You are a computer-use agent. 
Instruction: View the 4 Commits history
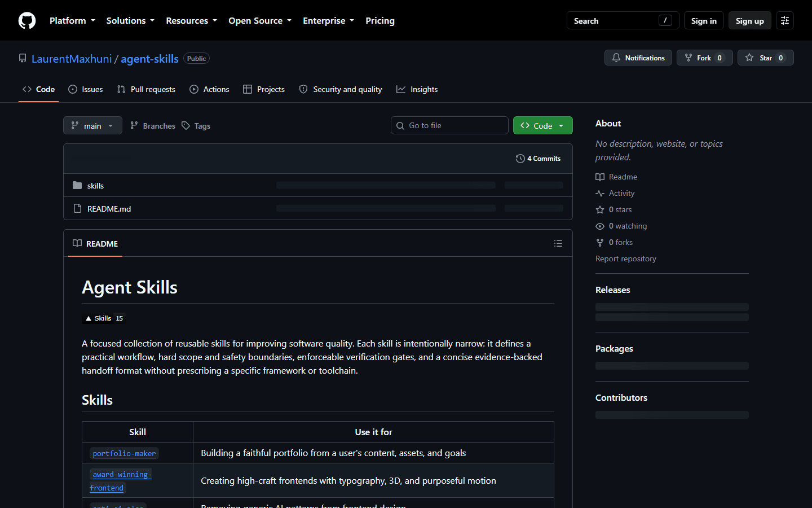[x=539, y=159]
